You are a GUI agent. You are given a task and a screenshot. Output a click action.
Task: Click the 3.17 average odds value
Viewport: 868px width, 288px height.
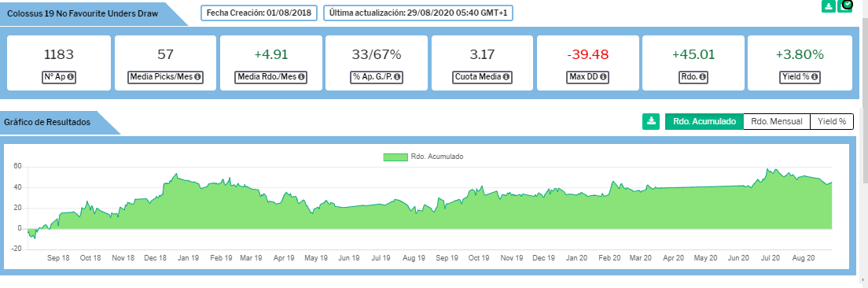pyautogui.click(x=482, y=54)
